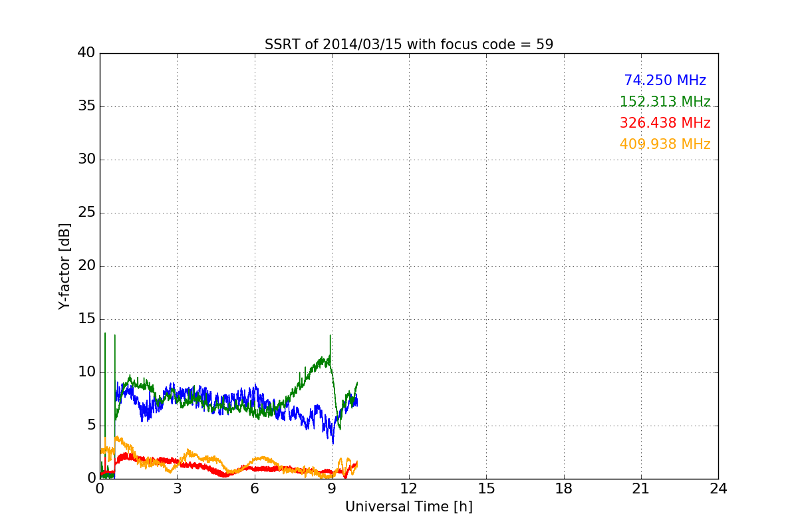Click the y-axis tick label 20
This screenshot has width=798, height=532.
point(86,266)
